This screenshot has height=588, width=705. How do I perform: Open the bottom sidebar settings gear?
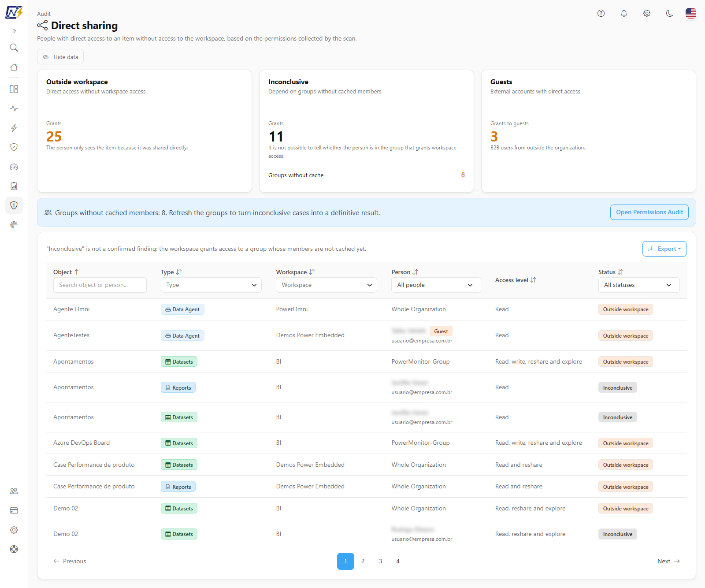pyautogui.click(x=14, y=530)
